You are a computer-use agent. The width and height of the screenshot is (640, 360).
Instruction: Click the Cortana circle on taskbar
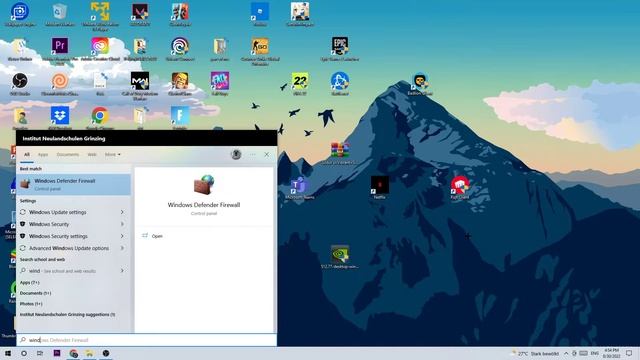[24, 353]
